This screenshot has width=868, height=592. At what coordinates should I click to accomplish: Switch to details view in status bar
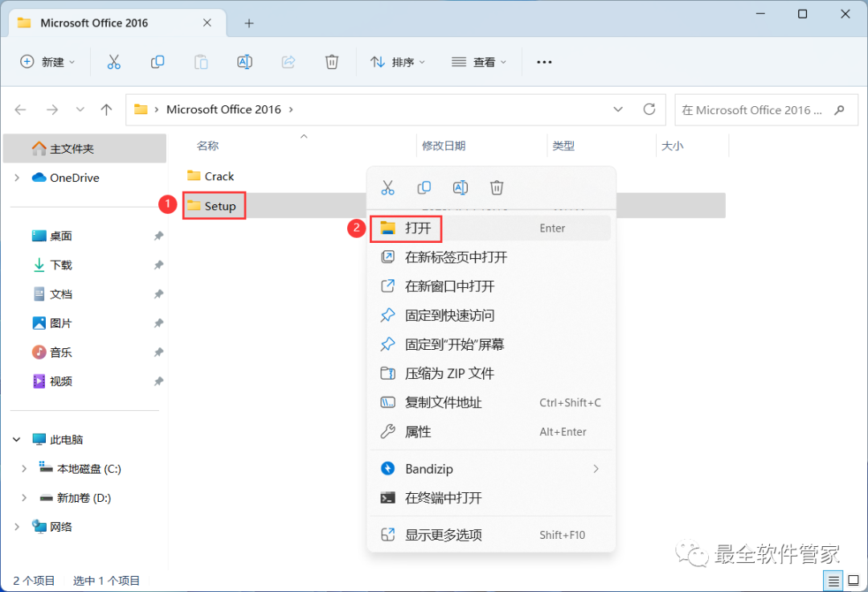[x=833, y=581]
